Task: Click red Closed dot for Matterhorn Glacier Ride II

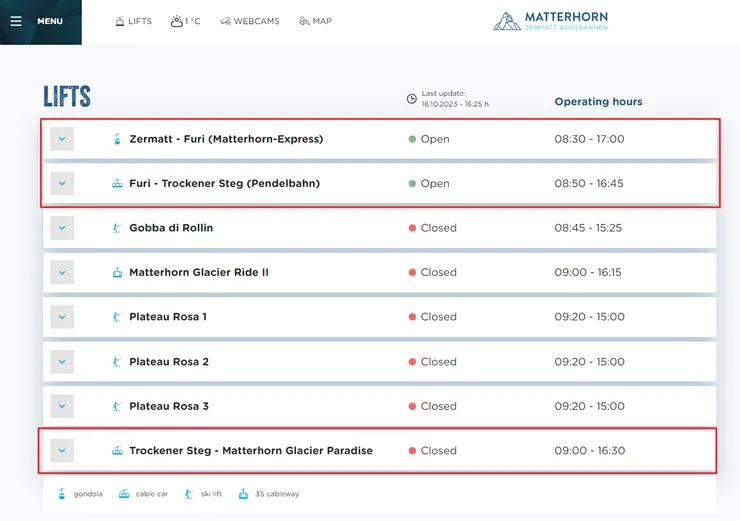Action: pyautogui.click(x=412, y=272)
